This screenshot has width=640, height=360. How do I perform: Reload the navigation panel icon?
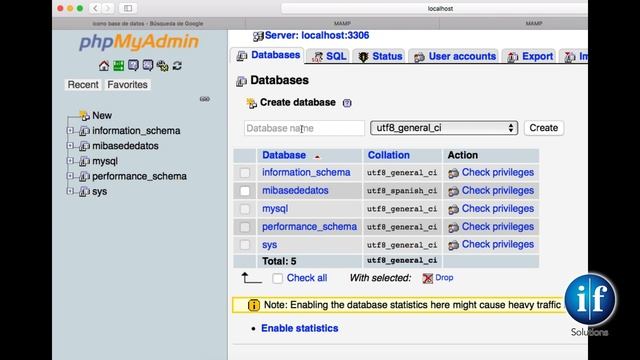point(177,66)
